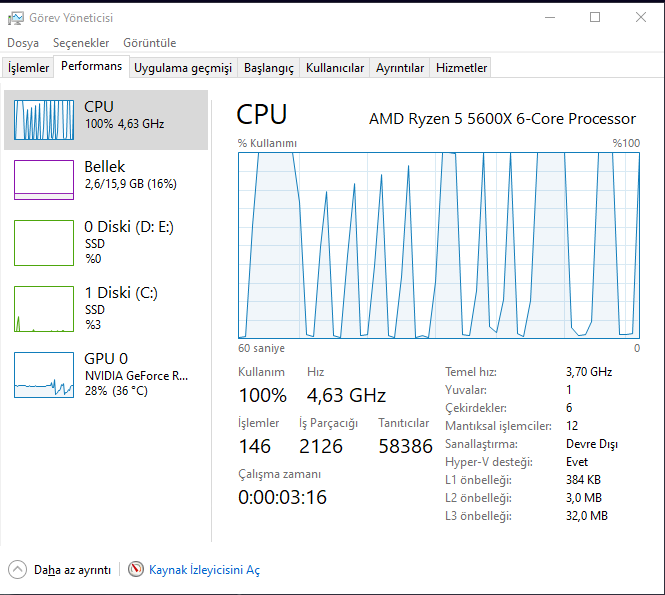Viewport: 665px width, 595px height.
Task: Go to the Başlangıç tab
Action: coord(269,68)
